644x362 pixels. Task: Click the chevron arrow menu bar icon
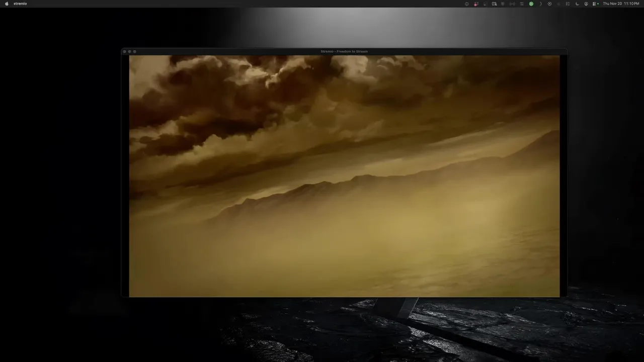pyautogui.click(x=541, y=4)
